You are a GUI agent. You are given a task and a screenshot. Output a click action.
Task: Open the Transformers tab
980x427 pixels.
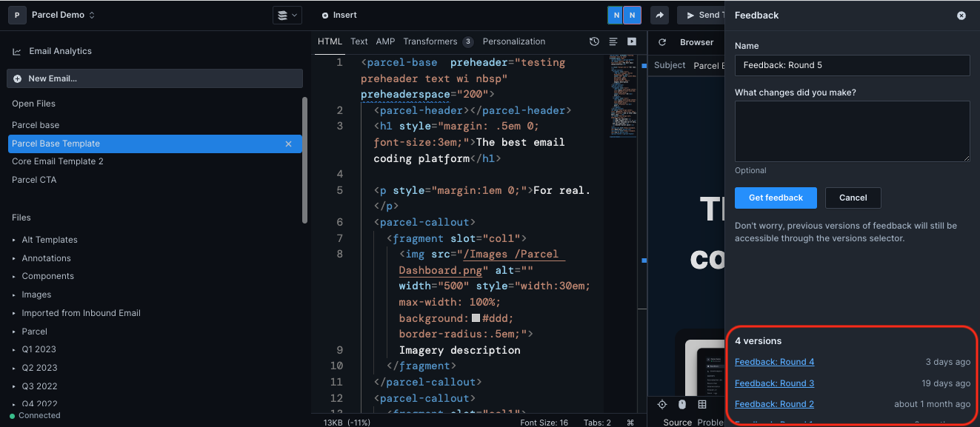click(x=438, y=41)
